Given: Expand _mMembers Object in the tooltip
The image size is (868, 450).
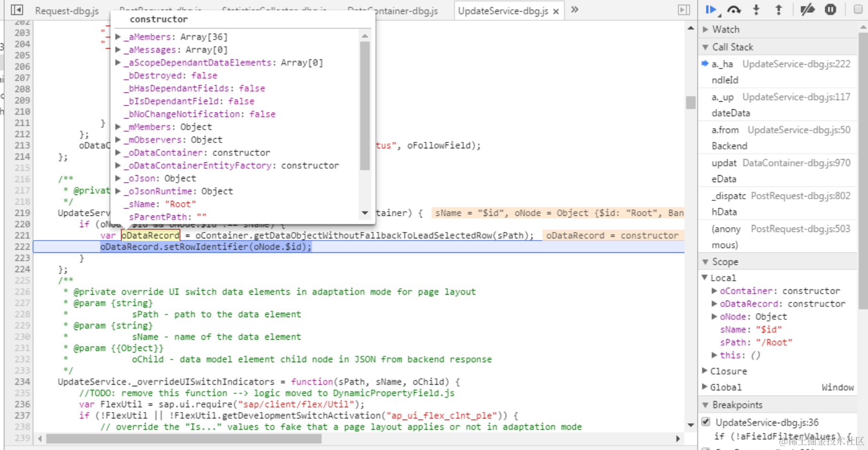Looking at the screenshot, I should tap(118, 127).
